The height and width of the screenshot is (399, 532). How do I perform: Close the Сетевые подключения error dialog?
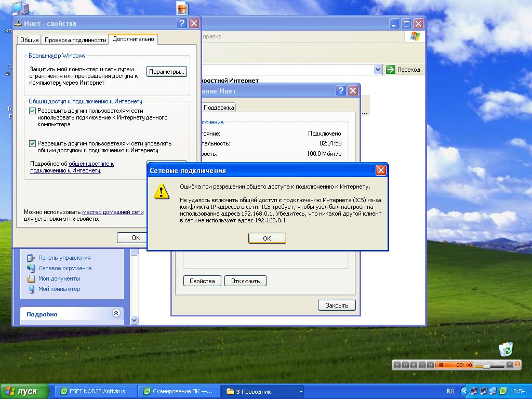[381, 170]
